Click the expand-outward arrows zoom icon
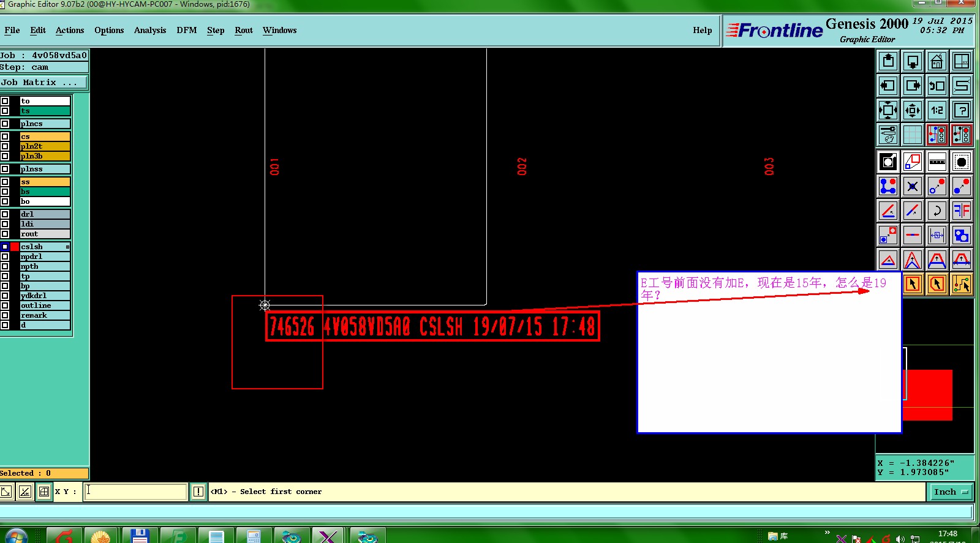980x543 pixels. tap(888, 110)
